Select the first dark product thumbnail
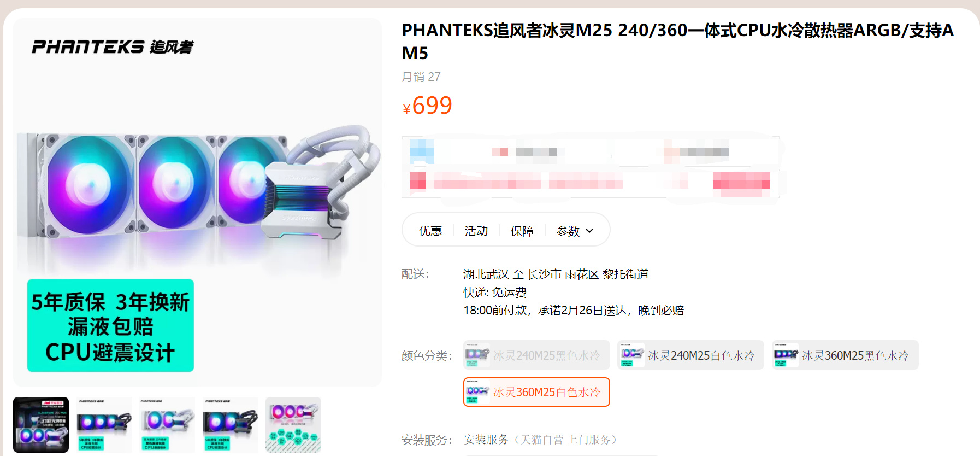The image size is (980, 456). tap(41, 425)
